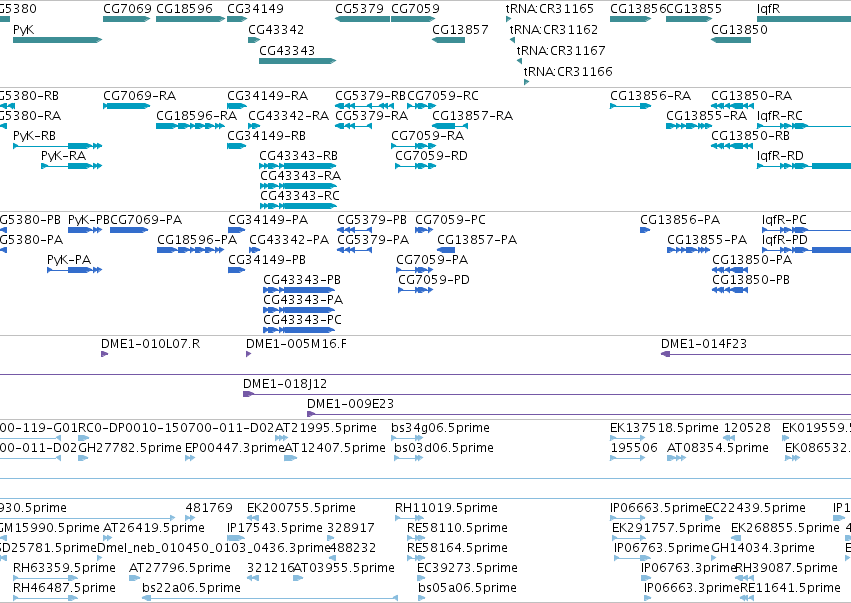Select protein CG18596-PA
851x603 pixels.
pyautogui.click(x=190, y=250)
